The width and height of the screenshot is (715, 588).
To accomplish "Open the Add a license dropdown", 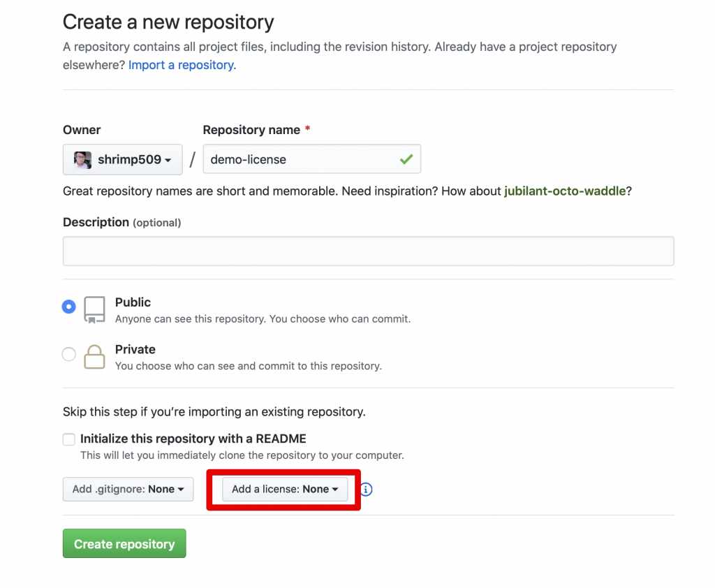I will coord(285,489).
